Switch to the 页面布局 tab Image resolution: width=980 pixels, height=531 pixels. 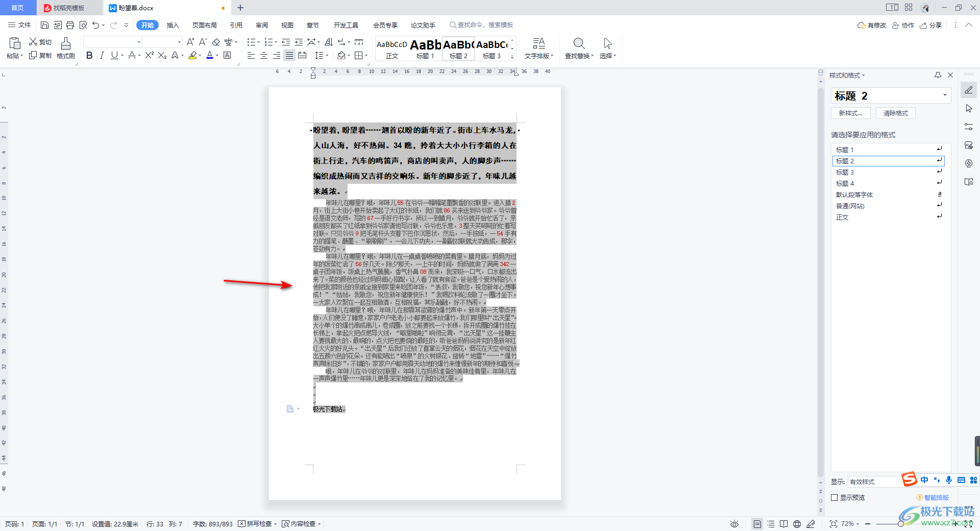point(205,25)
